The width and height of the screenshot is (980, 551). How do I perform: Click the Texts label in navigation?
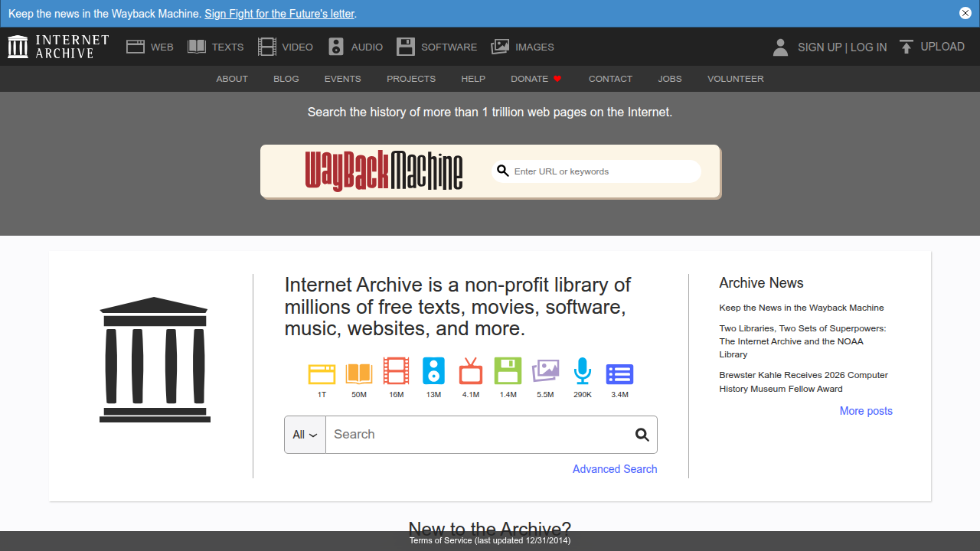click(x=227, y=47)
